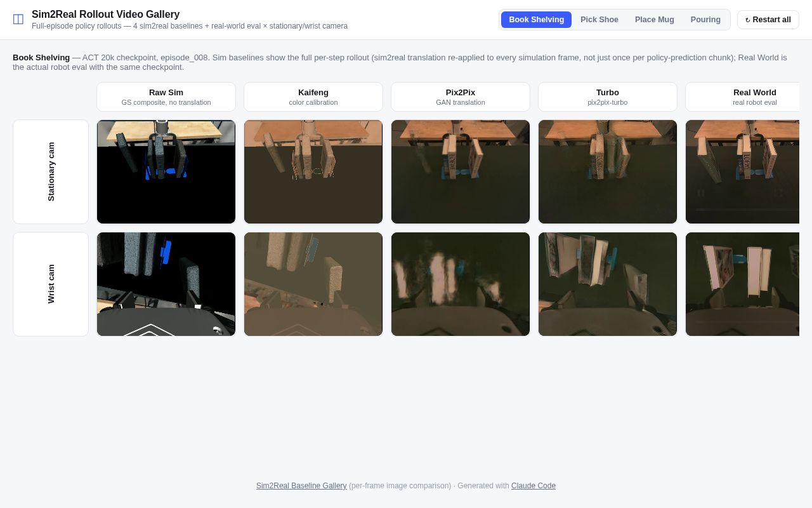Click the Real World column header

742,97
